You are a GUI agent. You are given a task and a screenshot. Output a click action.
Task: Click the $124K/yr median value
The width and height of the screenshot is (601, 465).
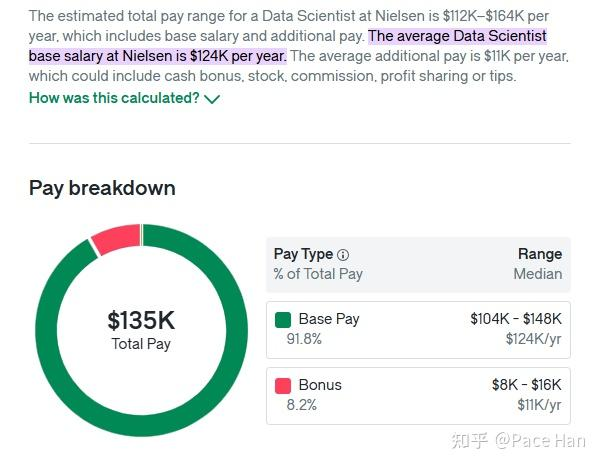(x=534, y=339)
